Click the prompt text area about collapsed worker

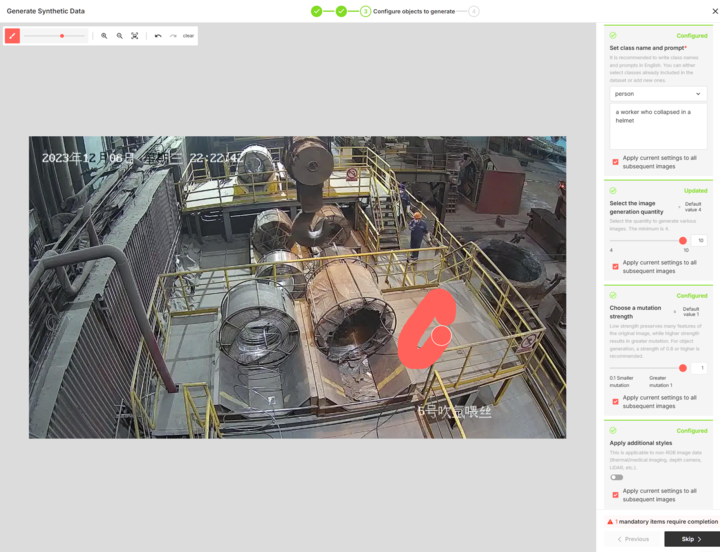tap(658, 125)
